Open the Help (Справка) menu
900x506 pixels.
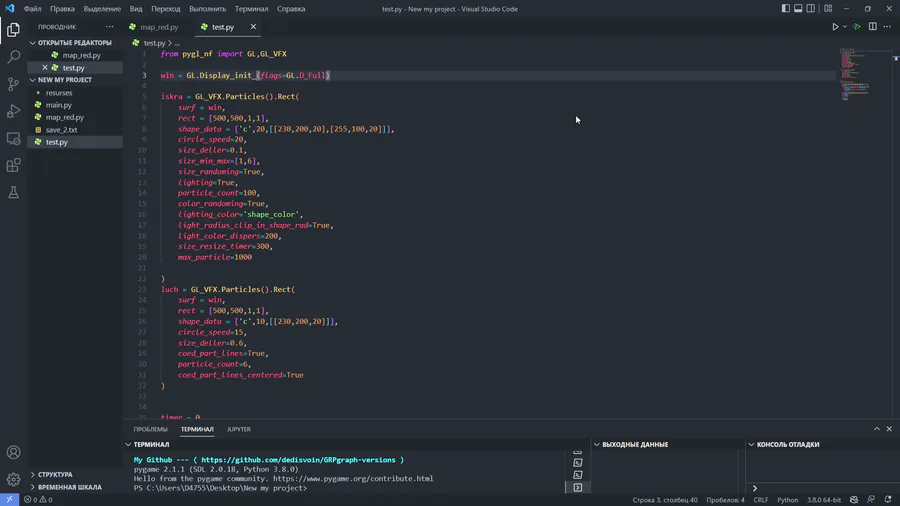(291, 9)
